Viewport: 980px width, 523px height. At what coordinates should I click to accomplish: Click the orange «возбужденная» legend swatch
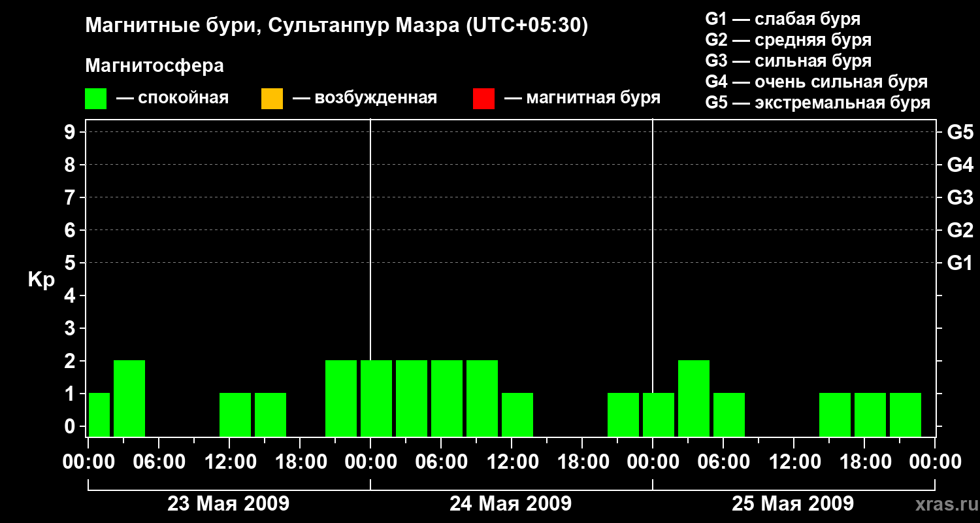pyautogui.click(x=272, y=99)
